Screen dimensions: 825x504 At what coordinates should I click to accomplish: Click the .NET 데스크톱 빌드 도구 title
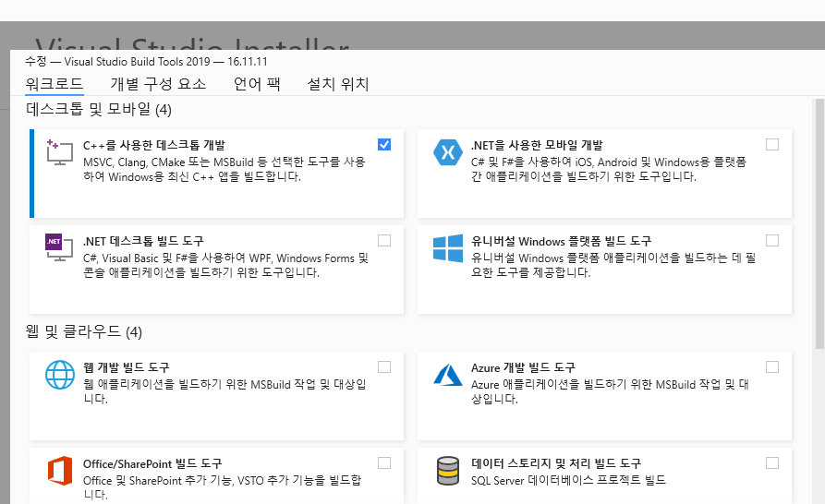[x=143, y=241]
